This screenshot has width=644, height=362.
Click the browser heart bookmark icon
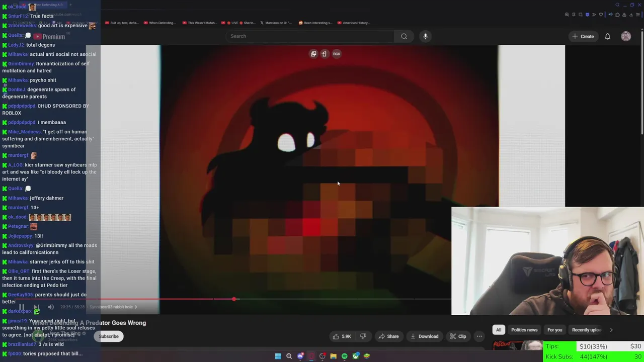pos(601,15)
